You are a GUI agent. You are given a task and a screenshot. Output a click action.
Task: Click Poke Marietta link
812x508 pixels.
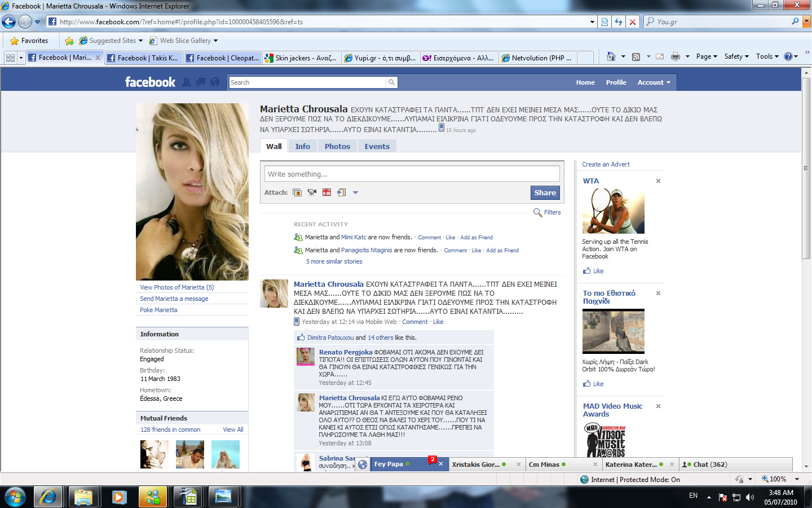tap(158, 310)
